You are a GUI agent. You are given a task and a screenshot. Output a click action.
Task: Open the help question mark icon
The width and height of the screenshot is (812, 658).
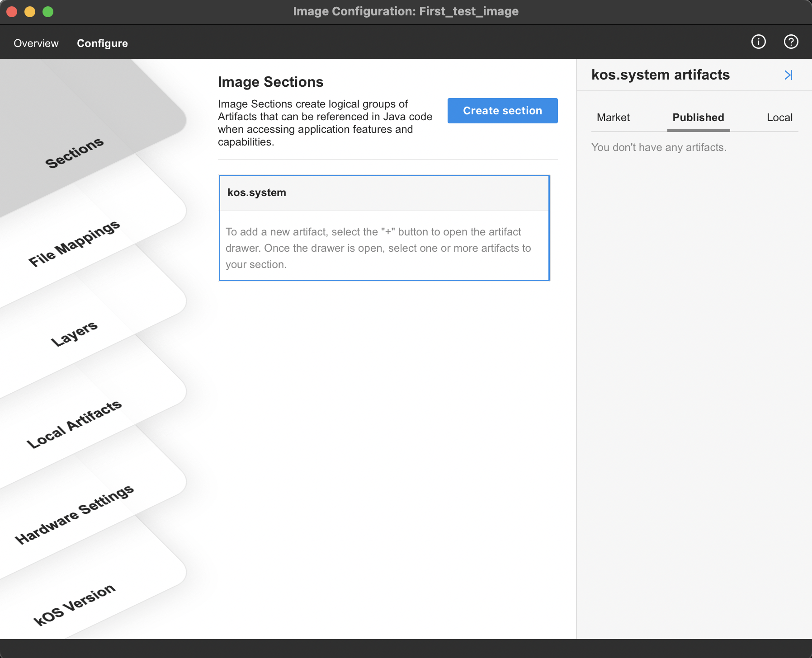[791, 42]
